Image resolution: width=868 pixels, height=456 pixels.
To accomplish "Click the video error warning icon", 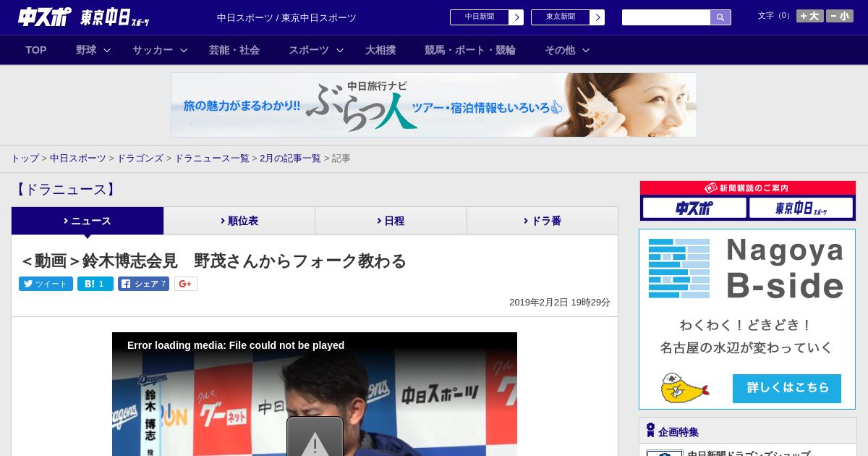I will [x=315, y=437].
